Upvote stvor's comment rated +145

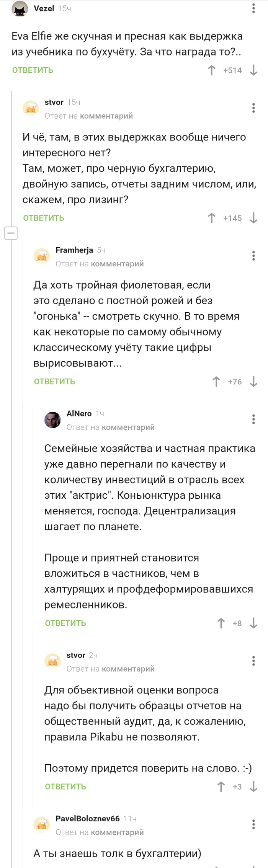pos(211,218)
